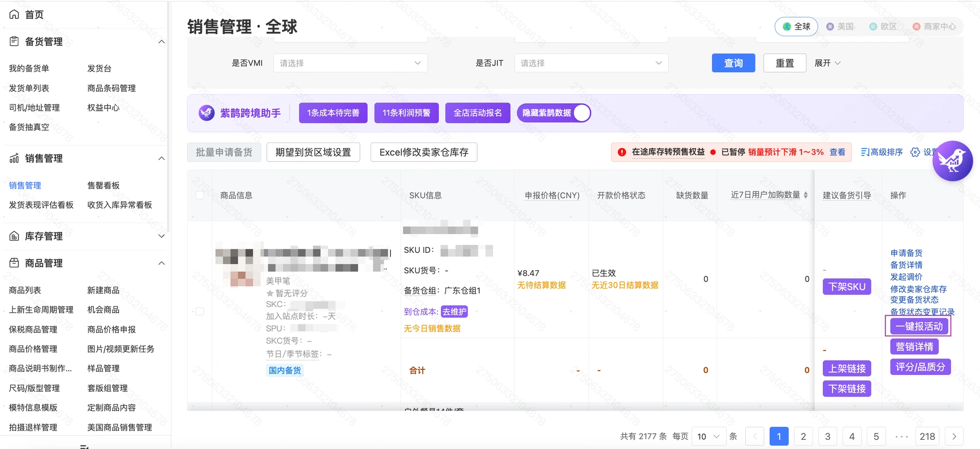This screenshot has height=449, width=980.
Task: Click the 销售管理 chart icon
Action: point(14,158)
